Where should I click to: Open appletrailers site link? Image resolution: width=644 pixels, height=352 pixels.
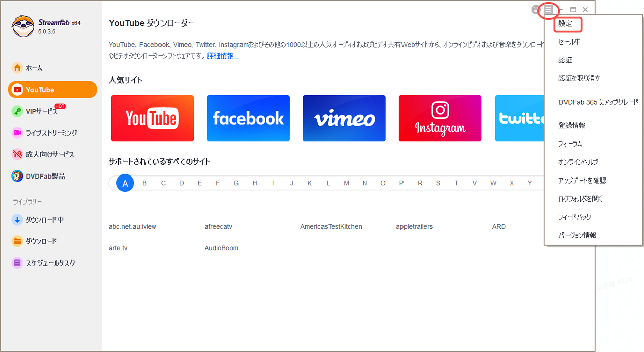(x=415, y=227)
